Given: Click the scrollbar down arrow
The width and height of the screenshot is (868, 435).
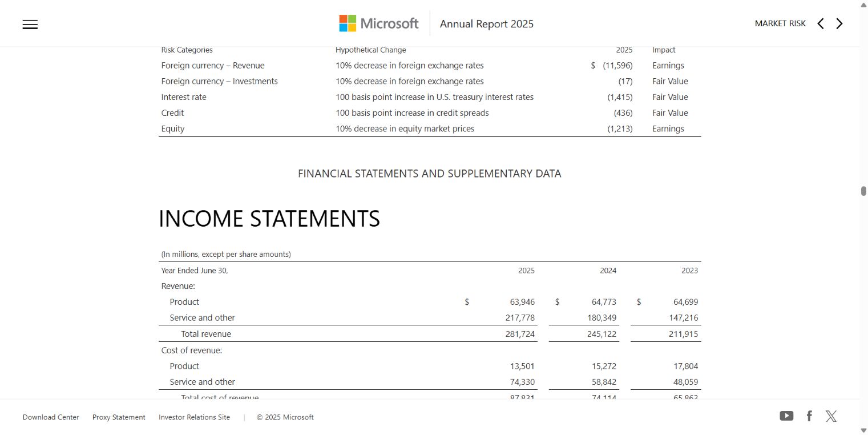Looking at the screenshot, I should [x=863, y=430].
